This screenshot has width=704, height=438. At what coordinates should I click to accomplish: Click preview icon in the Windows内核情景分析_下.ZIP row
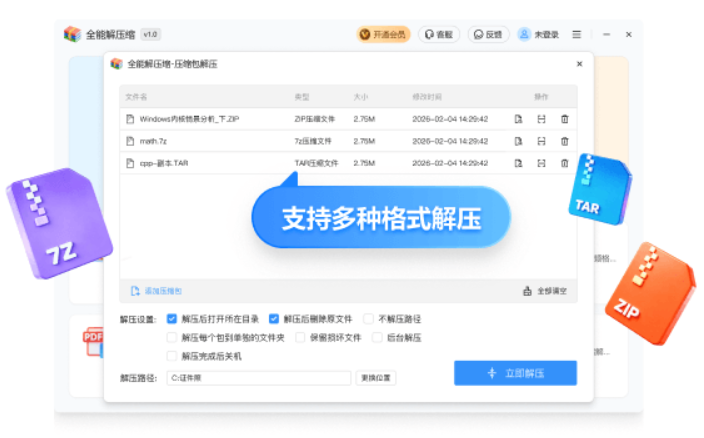pos(518,119)
